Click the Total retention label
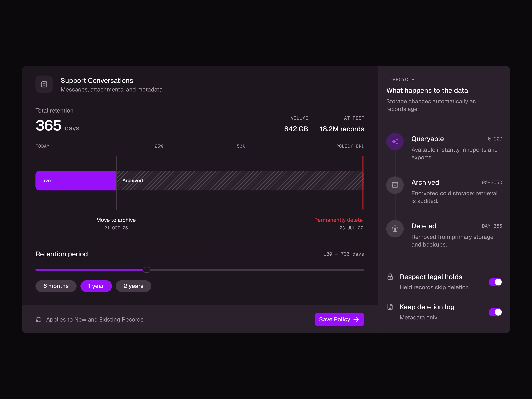Image resolution: width=532 pixels, height=399 pixels. 54,111
